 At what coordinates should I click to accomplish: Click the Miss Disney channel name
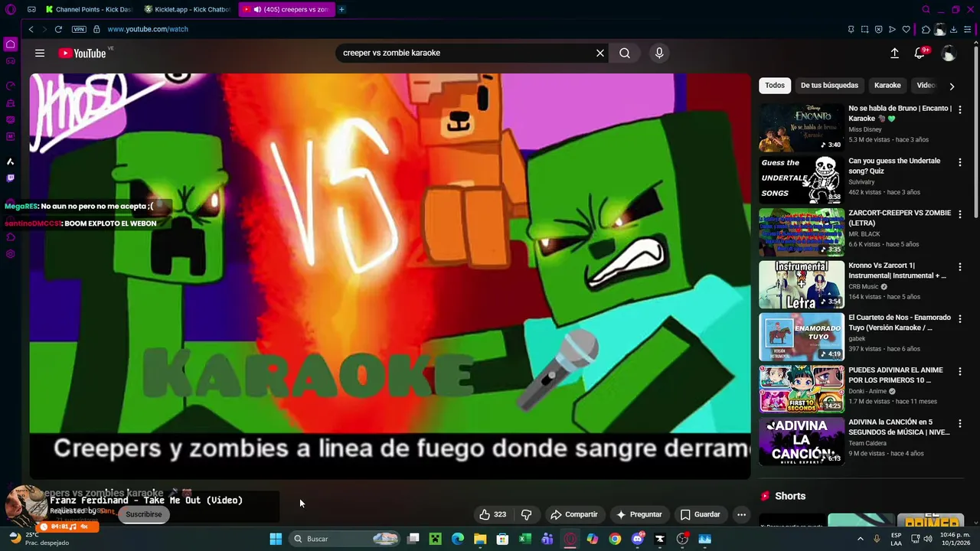pos(865,129)
